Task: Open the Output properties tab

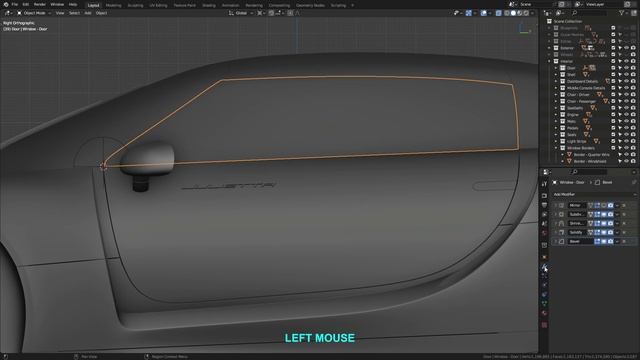Action: click(x=544, y=205)
